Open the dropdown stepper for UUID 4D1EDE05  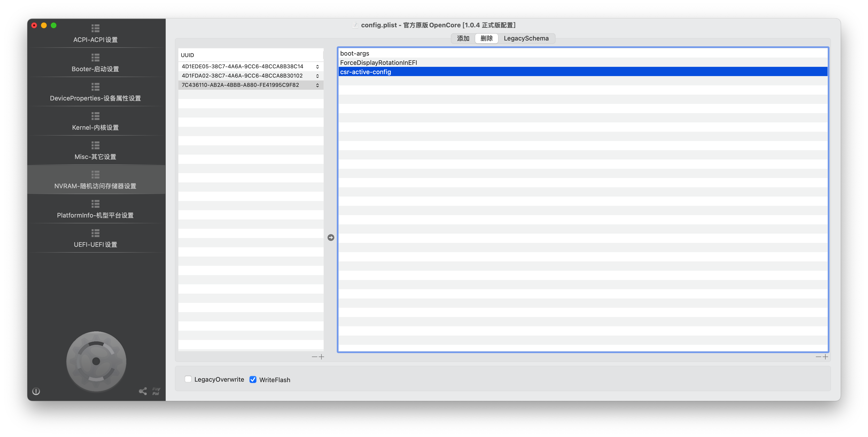pyautogui.click(x=318, y=67)
